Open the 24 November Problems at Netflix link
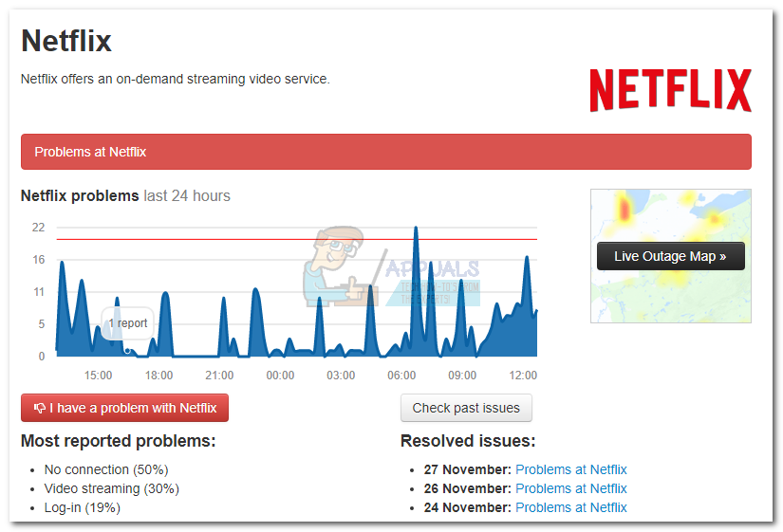Screen dimensions: 783x532 [570, 507]
